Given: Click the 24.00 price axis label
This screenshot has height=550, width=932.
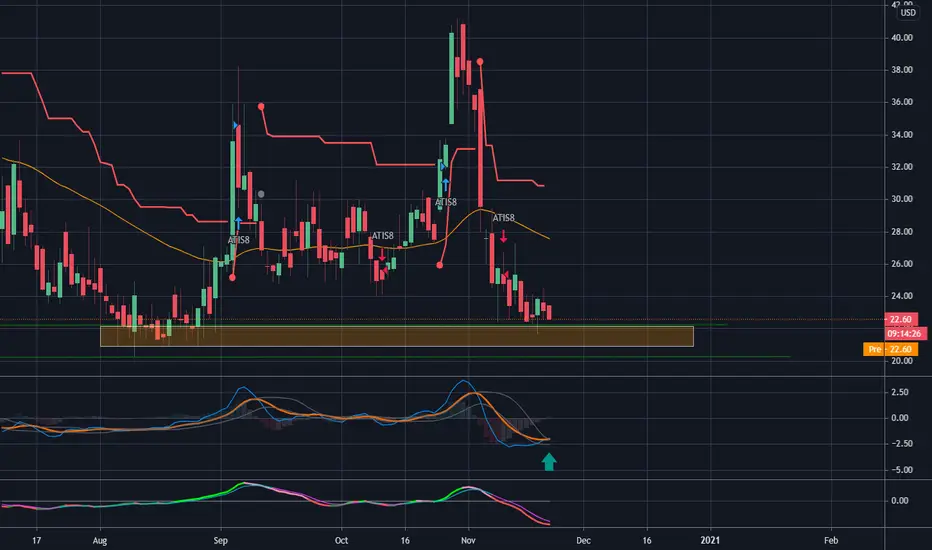Looking at the screenshot, I should click(902, 296).
